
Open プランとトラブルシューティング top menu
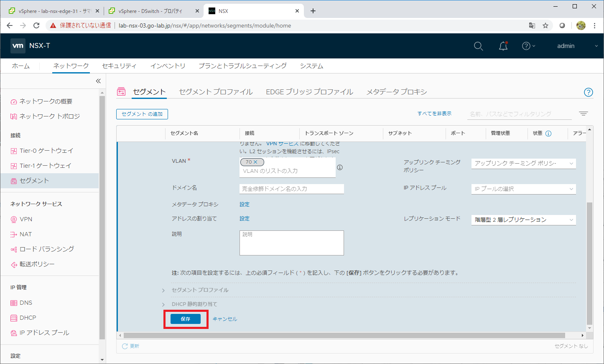click(x=242, y=66)
